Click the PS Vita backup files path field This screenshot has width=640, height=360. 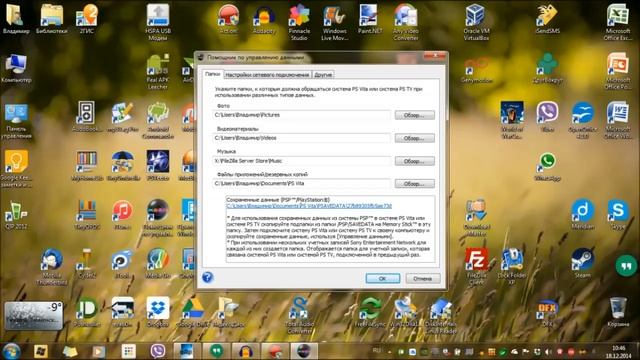pos(301,184)
